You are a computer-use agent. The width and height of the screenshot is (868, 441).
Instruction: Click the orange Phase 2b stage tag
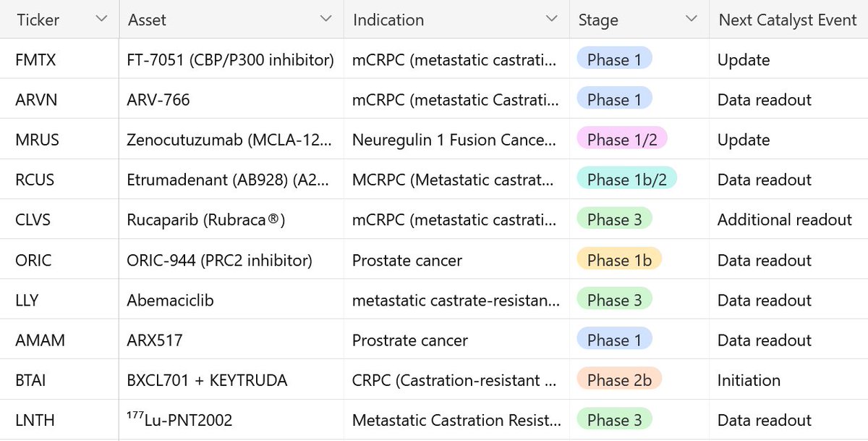pos(619,379)
